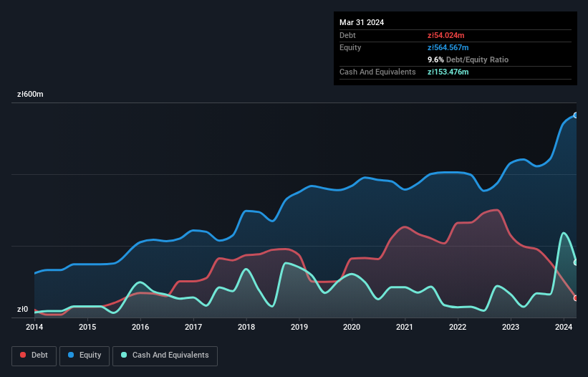Click the zł153.476m cash value
Viewport: 588px width, 377px height.
tap(448, 72)
